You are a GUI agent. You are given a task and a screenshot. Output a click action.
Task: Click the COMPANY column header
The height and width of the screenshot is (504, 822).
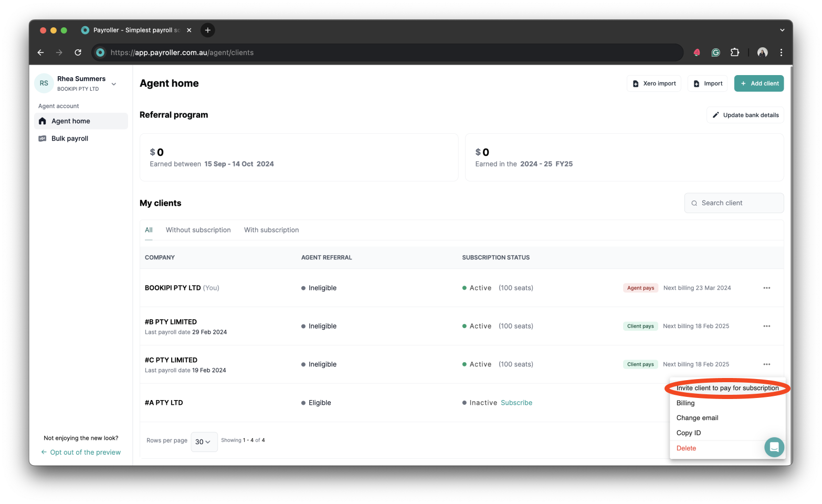pos(160,258)
